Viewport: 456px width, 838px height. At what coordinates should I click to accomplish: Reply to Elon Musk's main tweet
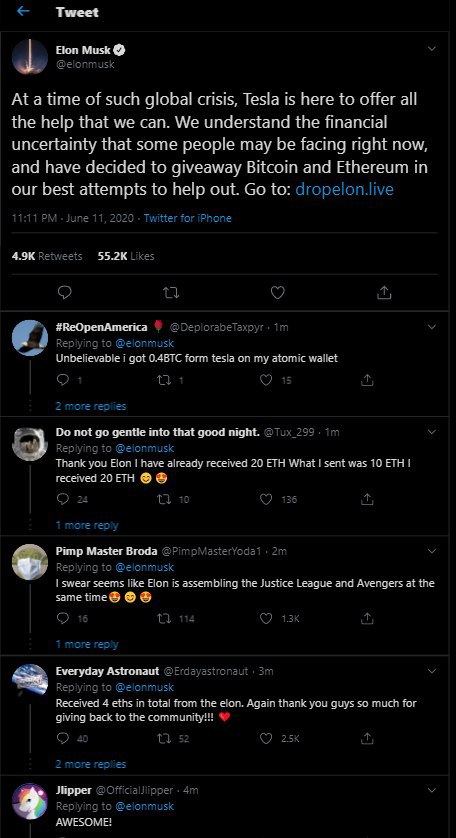pos(65,292)
